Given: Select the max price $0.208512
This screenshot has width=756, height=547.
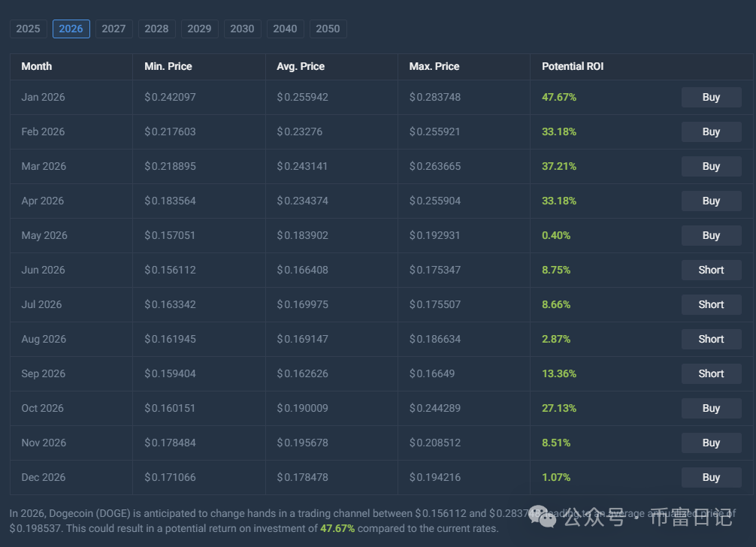Looking at the screenshot, I should click(x=435, y=443).
